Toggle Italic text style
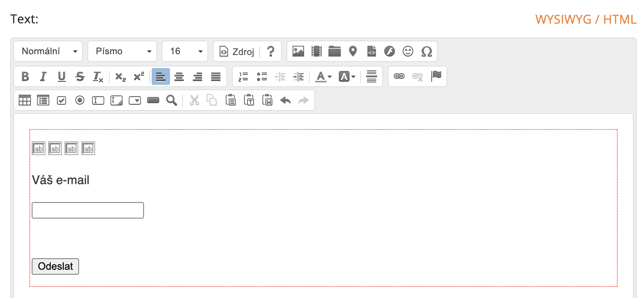The height and width of the screenshot is (298, 644). [x=43, y=76]
